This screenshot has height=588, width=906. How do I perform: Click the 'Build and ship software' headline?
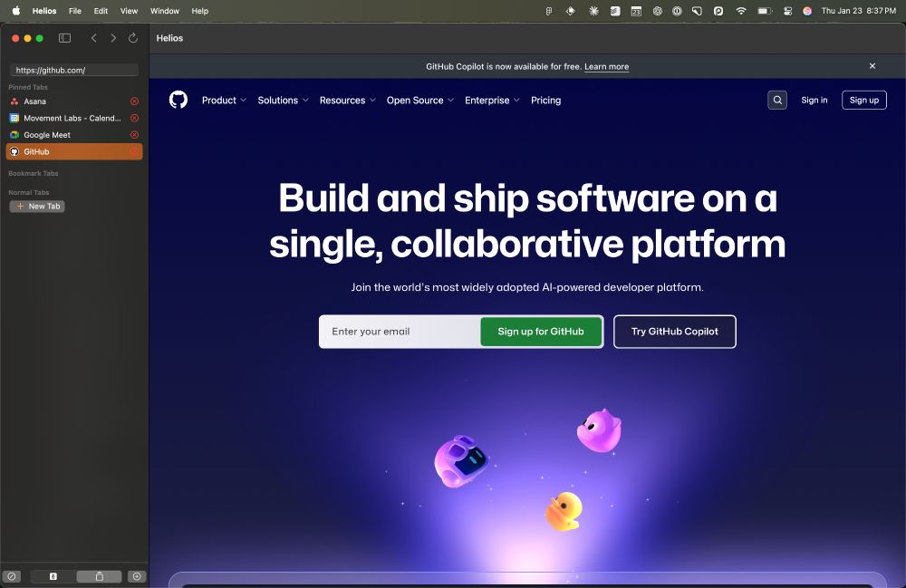click(x=527, y=221)
